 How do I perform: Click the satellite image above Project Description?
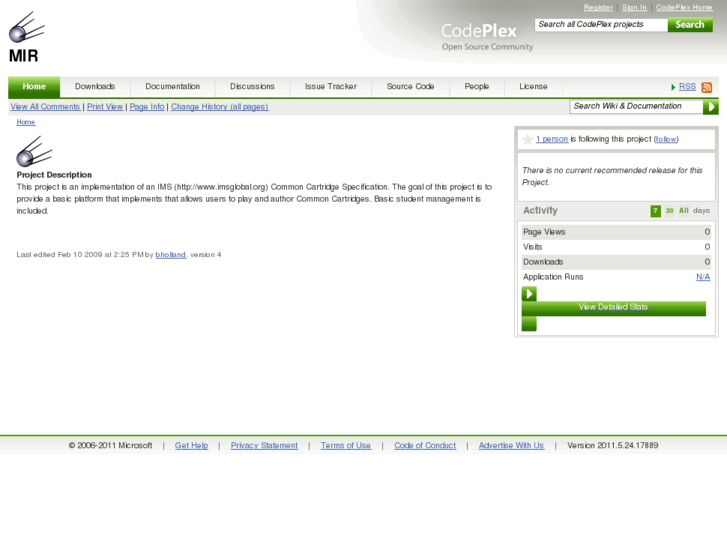(x=34, y=151)
